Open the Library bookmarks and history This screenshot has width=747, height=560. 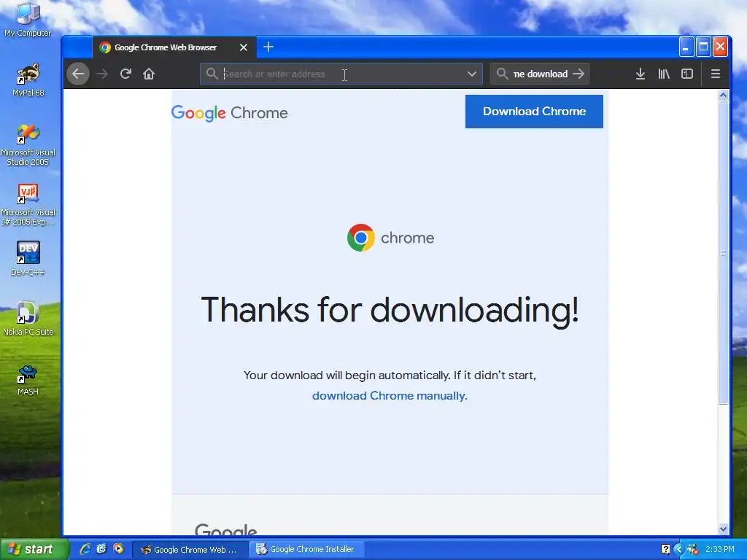[x=664, y=74]
